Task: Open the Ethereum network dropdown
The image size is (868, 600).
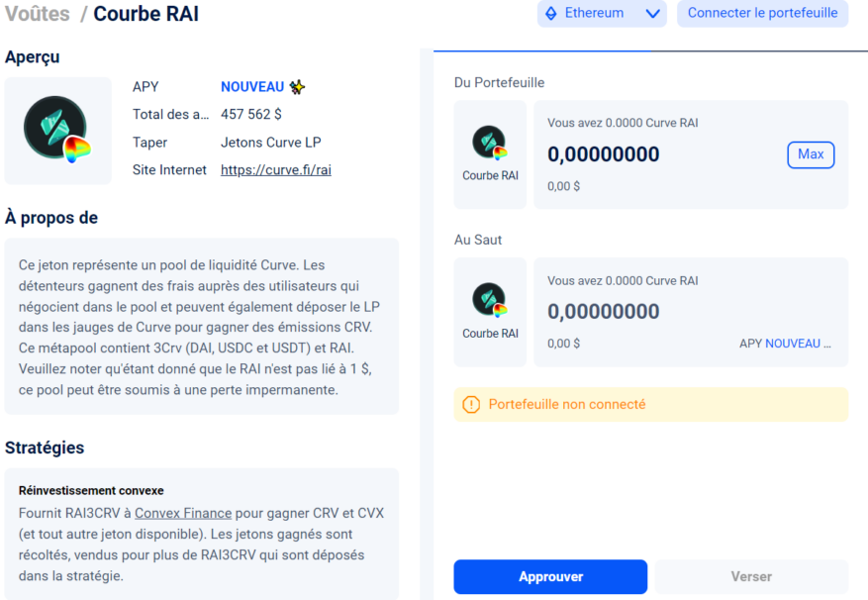Action: (651, 13)
